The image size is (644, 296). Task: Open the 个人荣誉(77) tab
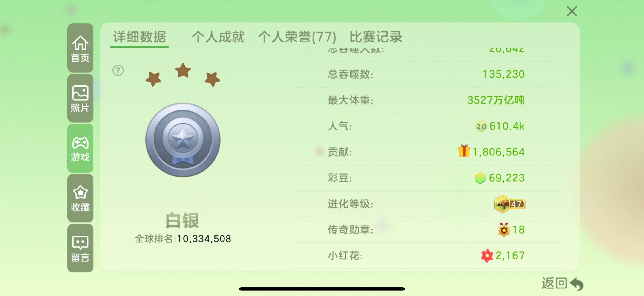pos(297,37)
